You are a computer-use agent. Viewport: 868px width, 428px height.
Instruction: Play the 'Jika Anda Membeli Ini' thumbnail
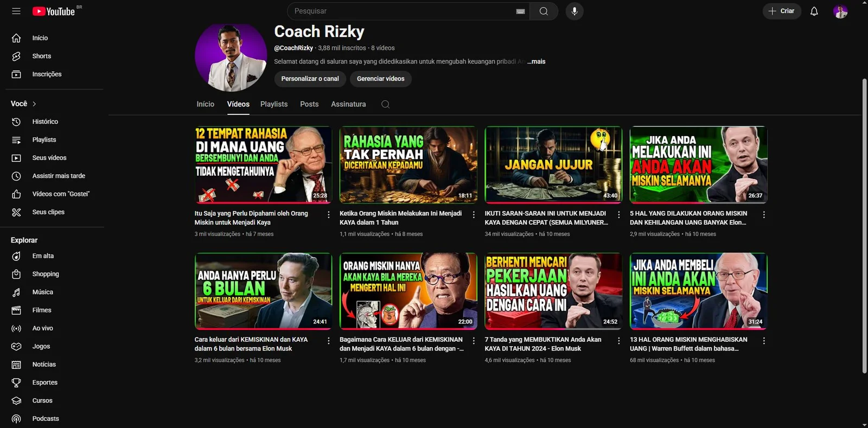click(x=698, y=291)
